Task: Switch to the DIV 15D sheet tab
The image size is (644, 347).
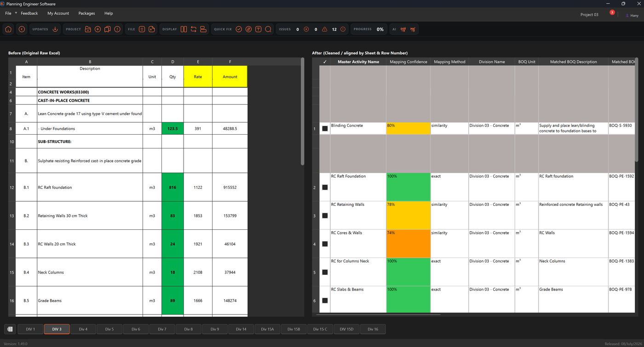Action: point(346,329)
